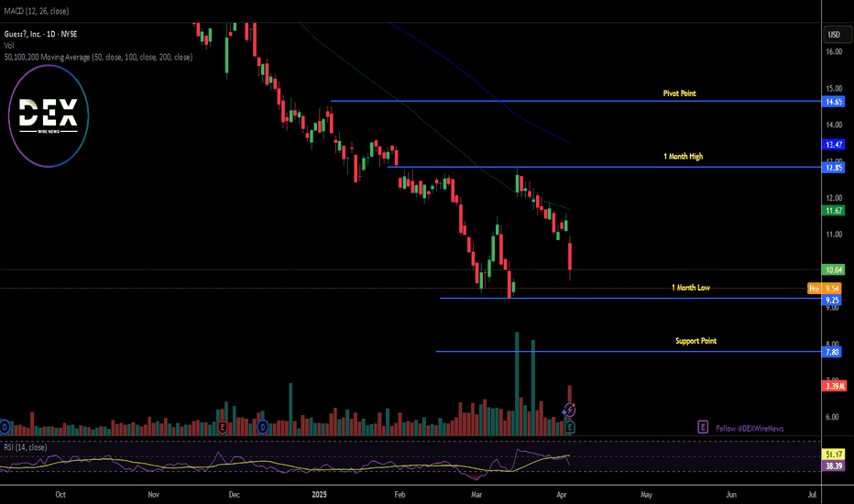Click the tallest green volume bar in March
The width and height of the screenshot is (854, 504).
(517, 384)
